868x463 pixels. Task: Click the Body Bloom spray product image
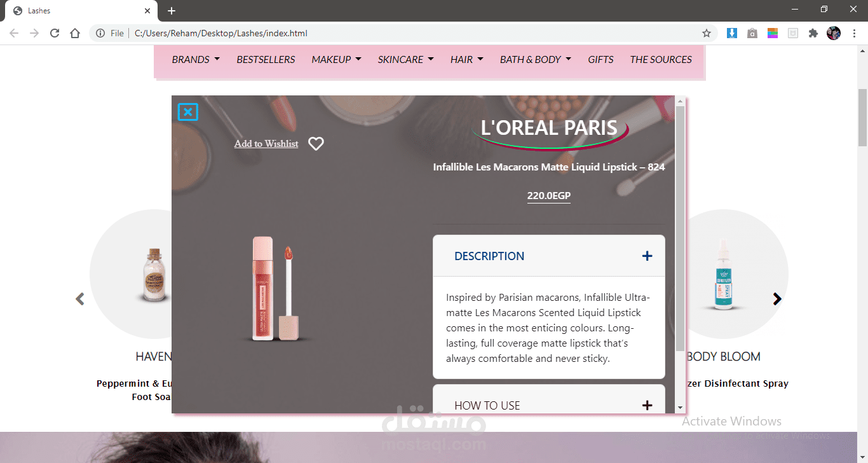[724, 275]
